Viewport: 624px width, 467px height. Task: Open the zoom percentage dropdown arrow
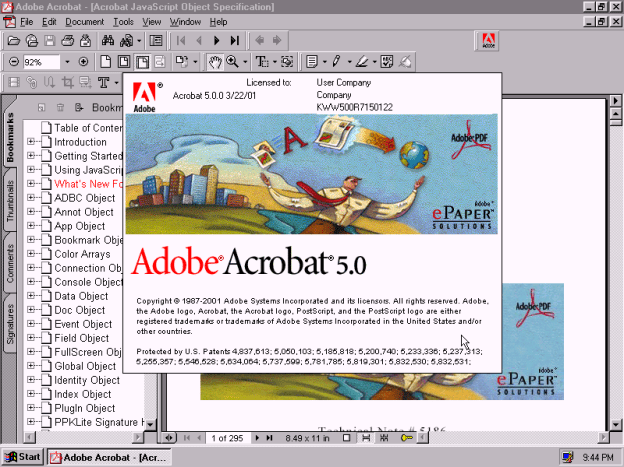coord(68,62)
